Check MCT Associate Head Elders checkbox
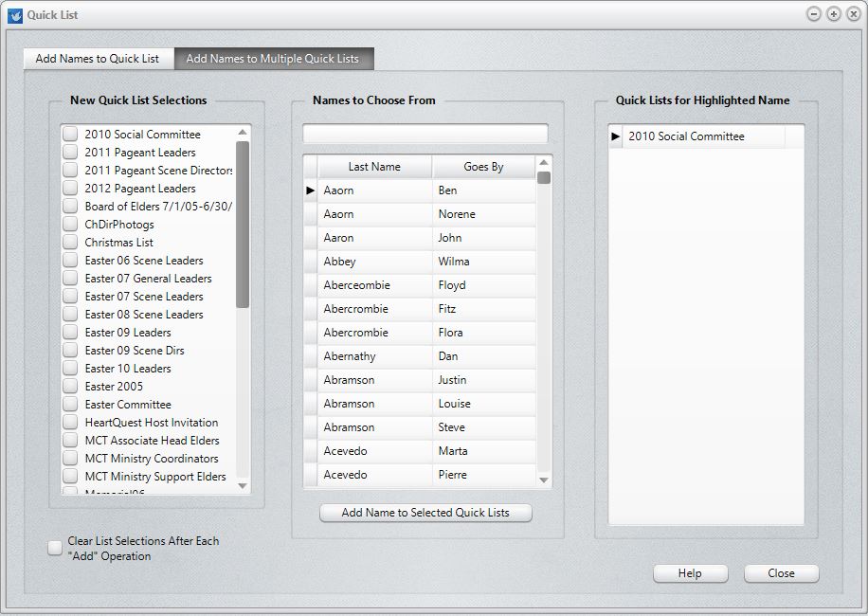 pyautogui.click(x=70, y=441)
